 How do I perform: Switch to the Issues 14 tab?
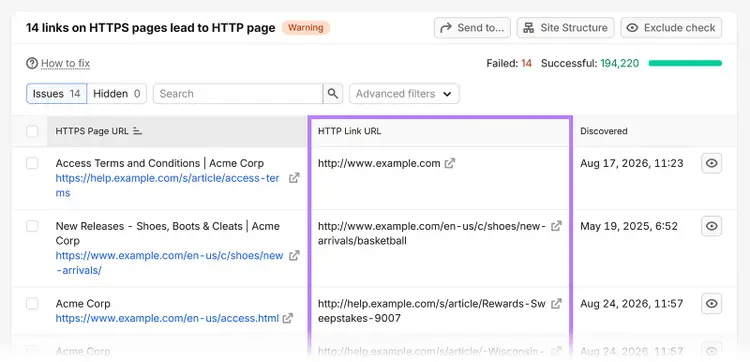(x=56, y=94)
